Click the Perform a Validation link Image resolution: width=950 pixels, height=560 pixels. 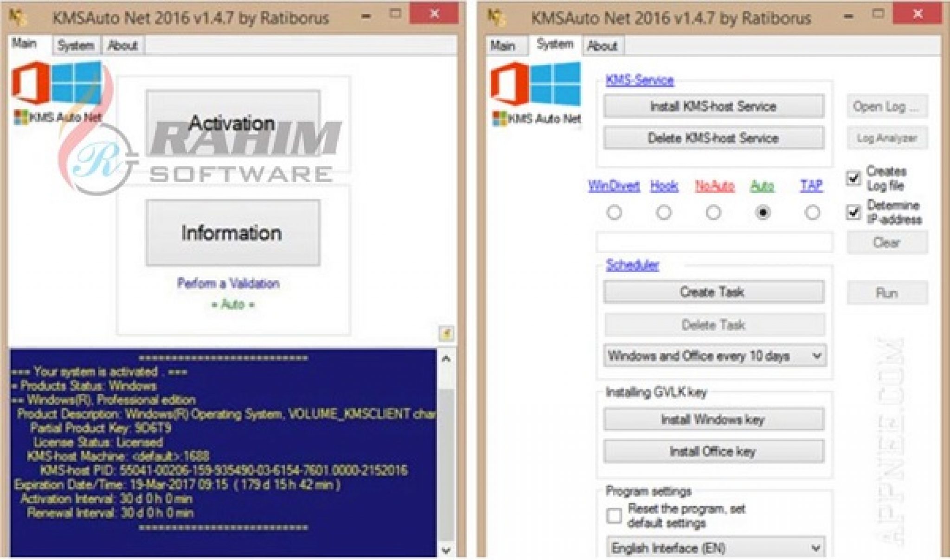click(229, 283)
